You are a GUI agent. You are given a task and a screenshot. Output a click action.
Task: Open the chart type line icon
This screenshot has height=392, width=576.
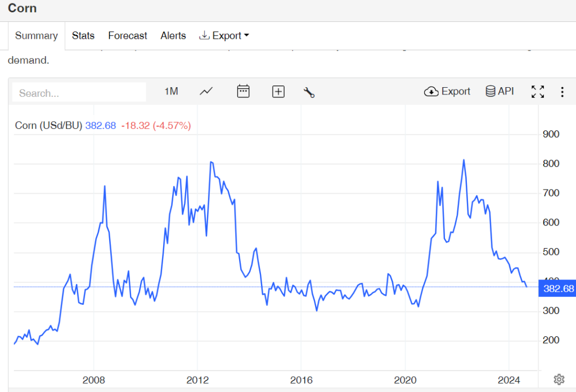[206, 91]
